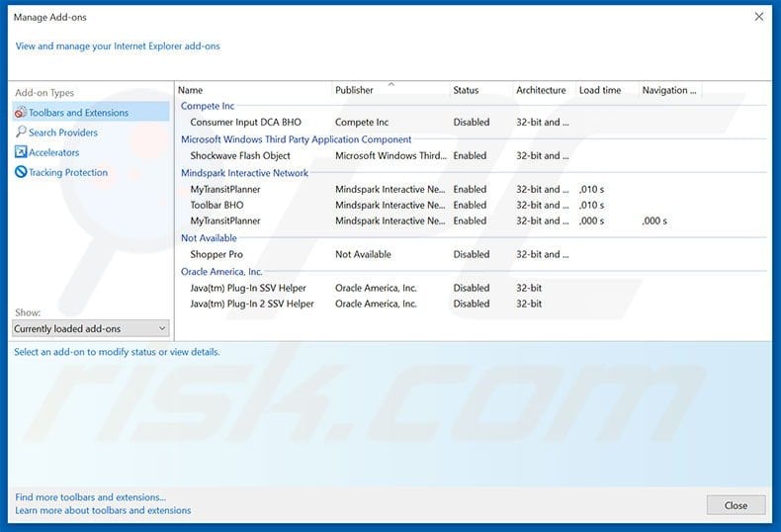Click 32-bit architecture of Java(tm) Plug-In 2 SSV Helper

click(529, 304)
